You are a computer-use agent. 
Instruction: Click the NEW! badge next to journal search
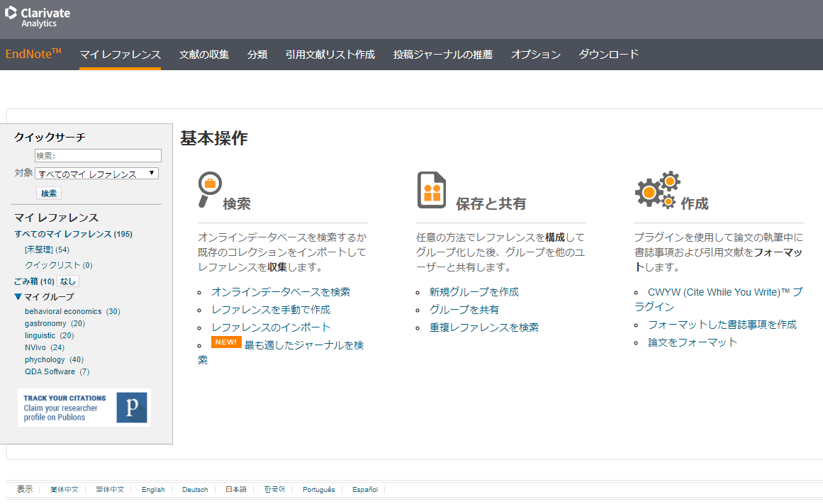226,342
